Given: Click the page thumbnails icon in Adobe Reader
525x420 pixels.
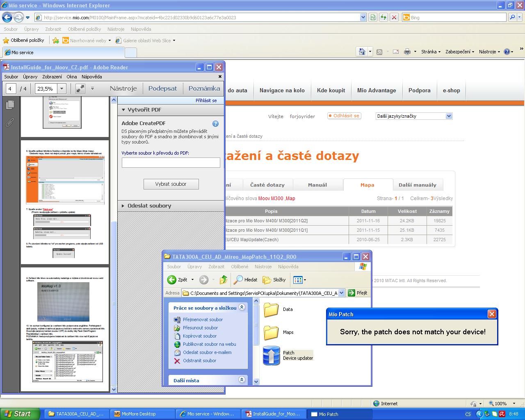Looking at the screenshot, I should tap(10, 105).
